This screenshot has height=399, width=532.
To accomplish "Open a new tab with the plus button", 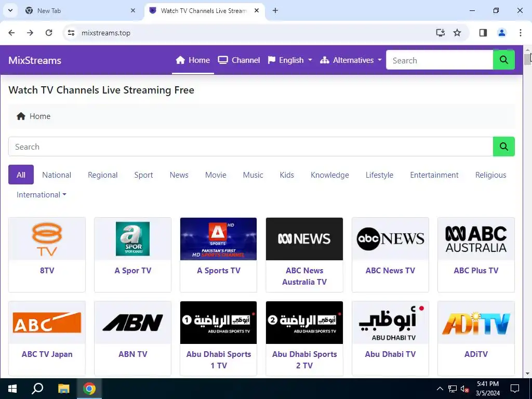I will 275,10.
